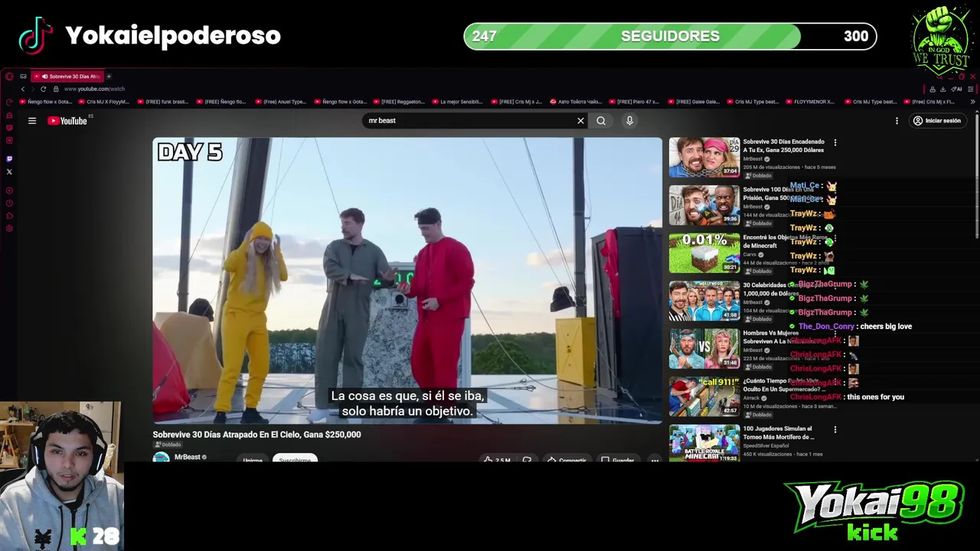Click 'Sobrevive 30 Días Atrapado En El Cielo' title
The height and width of the screenshot is (551, 980).
[256, 434]
